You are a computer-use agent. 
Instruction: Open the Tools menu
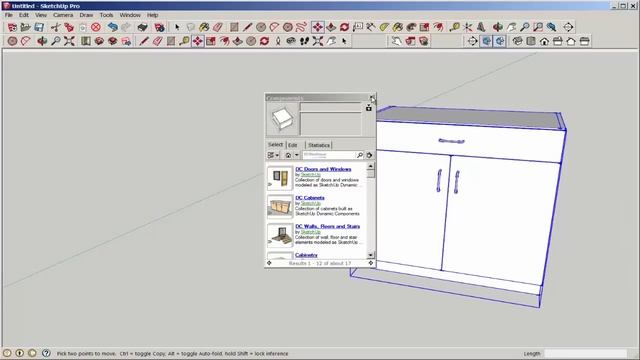point(106,15)
